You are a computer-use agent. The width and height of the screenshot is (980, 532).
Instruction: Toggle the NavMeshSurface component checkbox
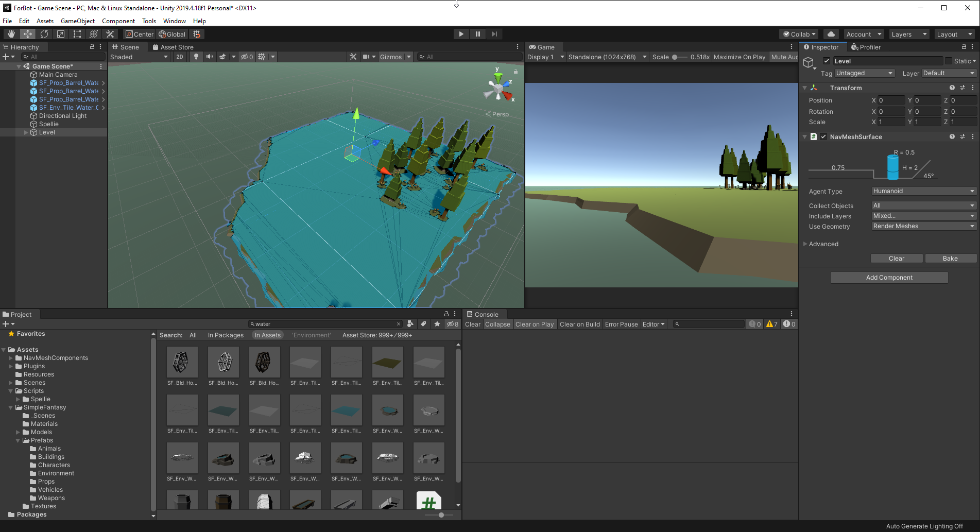coord(823,136)
